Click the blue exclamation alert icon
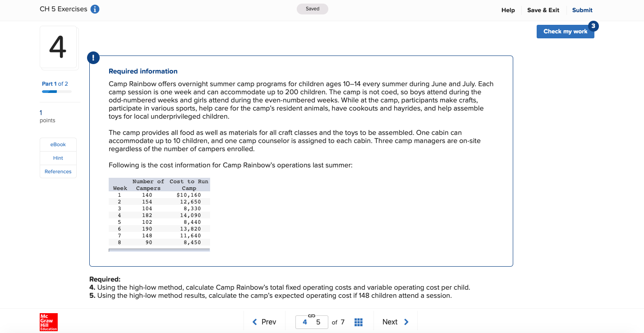The image size is (644, 333). click(x=93, y=57)
